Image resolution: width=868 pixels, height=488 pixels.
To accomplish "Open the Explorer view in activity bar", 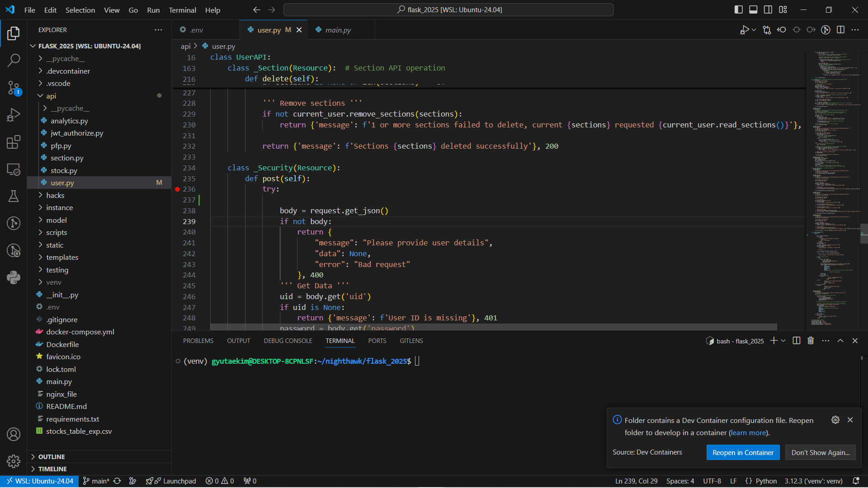I will click(x=14, y=33).
